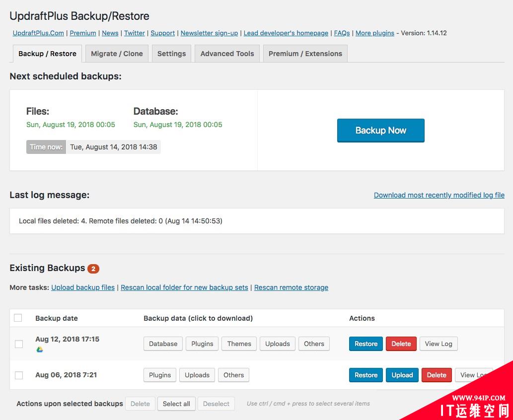The width and height of the screenshot is (513, 420).
Task: Delete the Aug 06, 2018 backup
Action: tap(437, 375)
